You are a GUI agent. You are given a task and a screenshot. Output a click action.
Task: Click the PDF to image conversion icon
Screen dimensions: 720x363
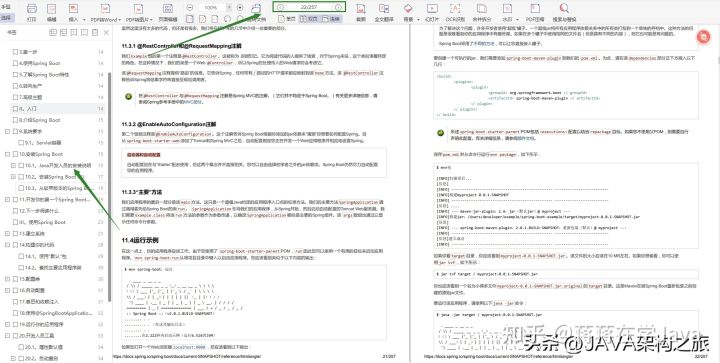[x=138, y=9]
